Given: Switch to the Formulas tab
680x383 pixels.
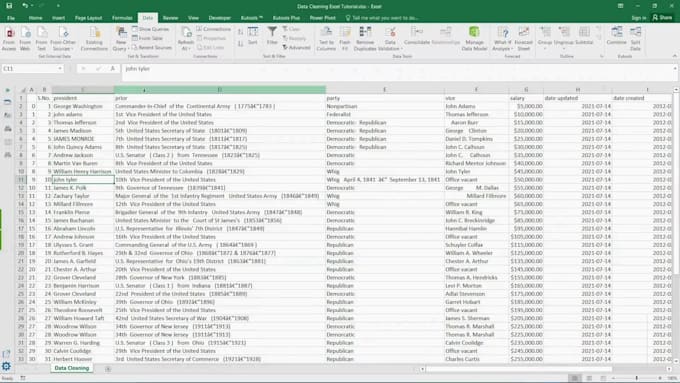Looking at the screenshot, I should 122,18.
